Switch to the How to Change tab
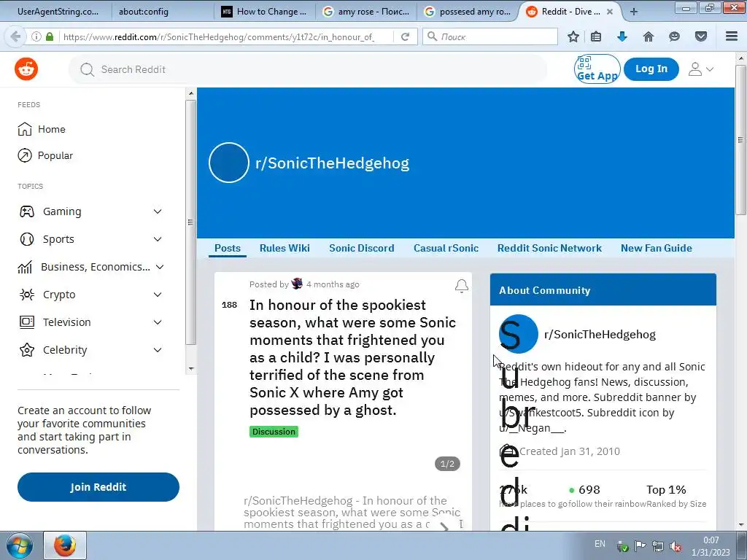The height and width of the screenshot is (560, 747). [x=265, y=12]
